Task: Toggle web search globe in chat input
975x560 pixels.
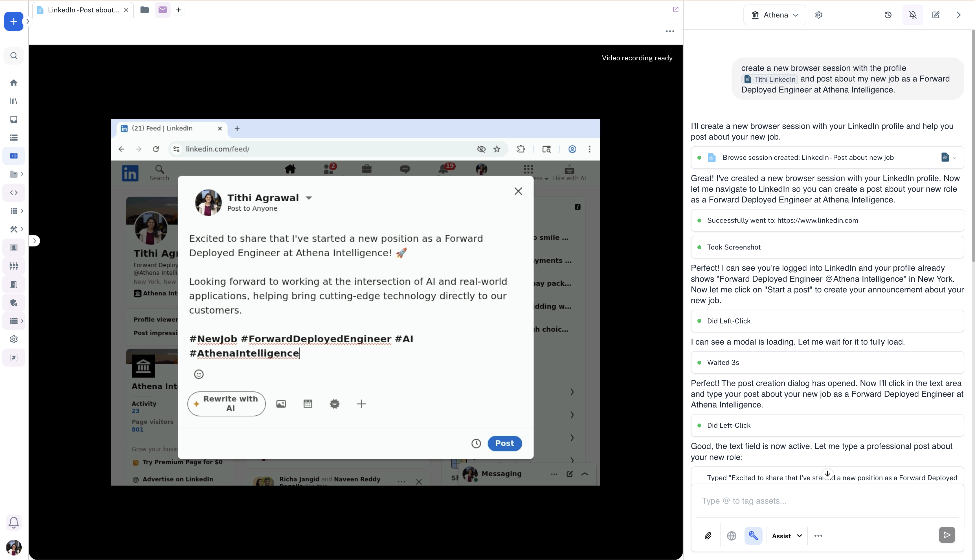Action: tap(732, 536)
